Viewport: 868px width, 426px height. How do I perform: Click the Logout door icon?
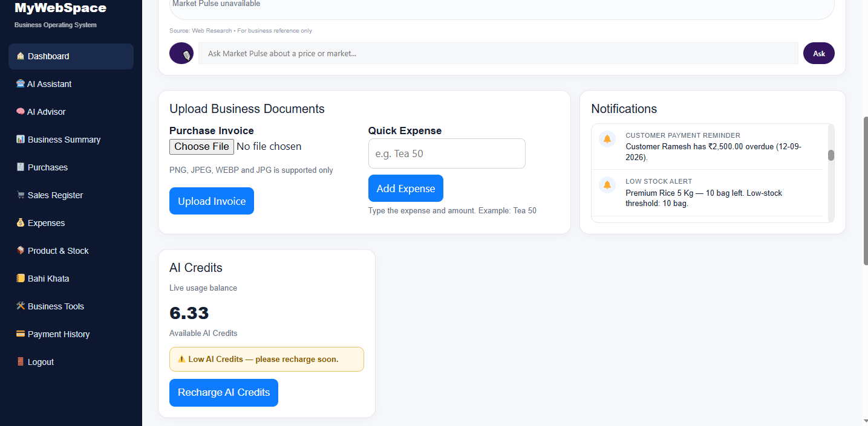click(x=21, y=362)
